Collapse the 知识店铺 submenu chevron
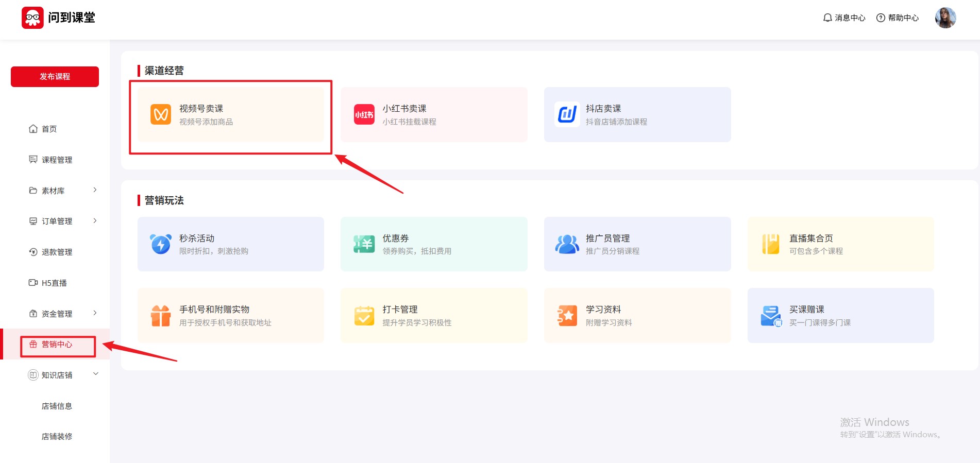This screenshot has width=980, height=463. 95,374
